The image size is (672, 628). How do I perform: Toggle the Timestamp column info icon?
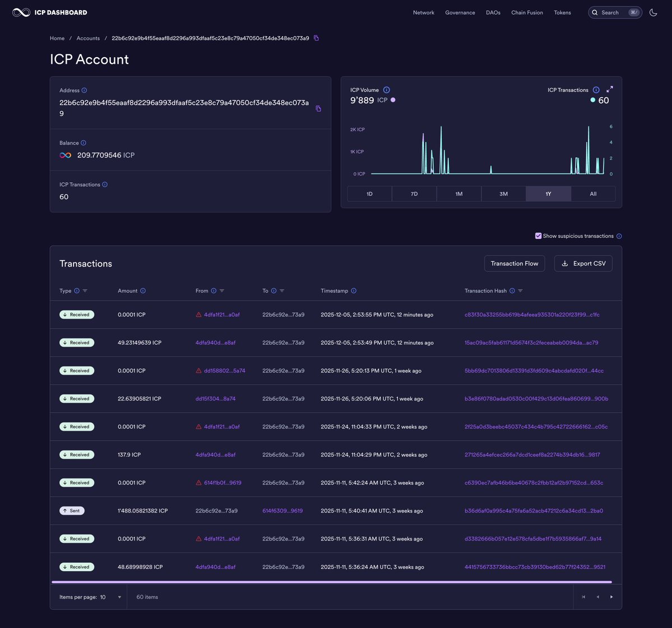coord(354,290)
